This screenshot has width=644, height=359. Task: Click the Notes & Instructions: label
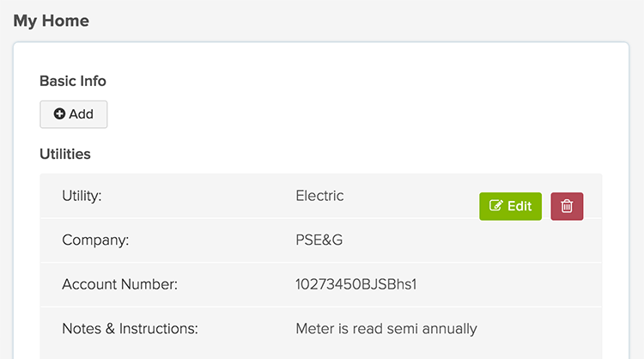(130, 328)
